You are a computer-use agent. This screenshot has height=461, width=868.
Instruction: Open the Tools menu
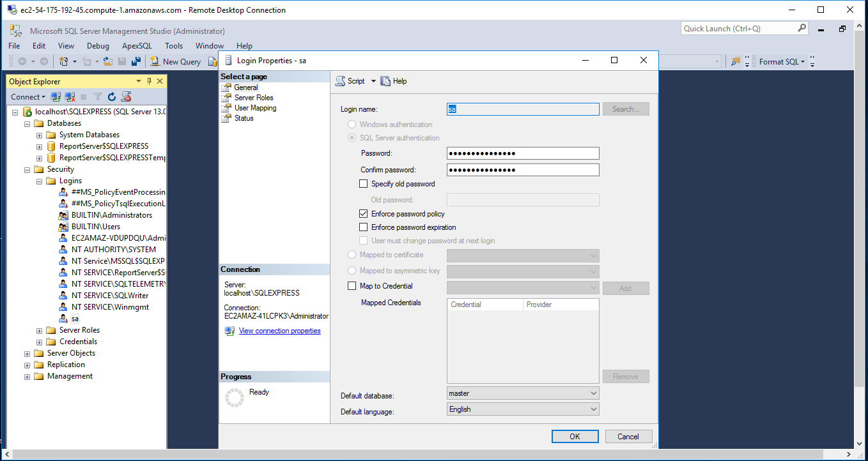(x=173, y=45)
